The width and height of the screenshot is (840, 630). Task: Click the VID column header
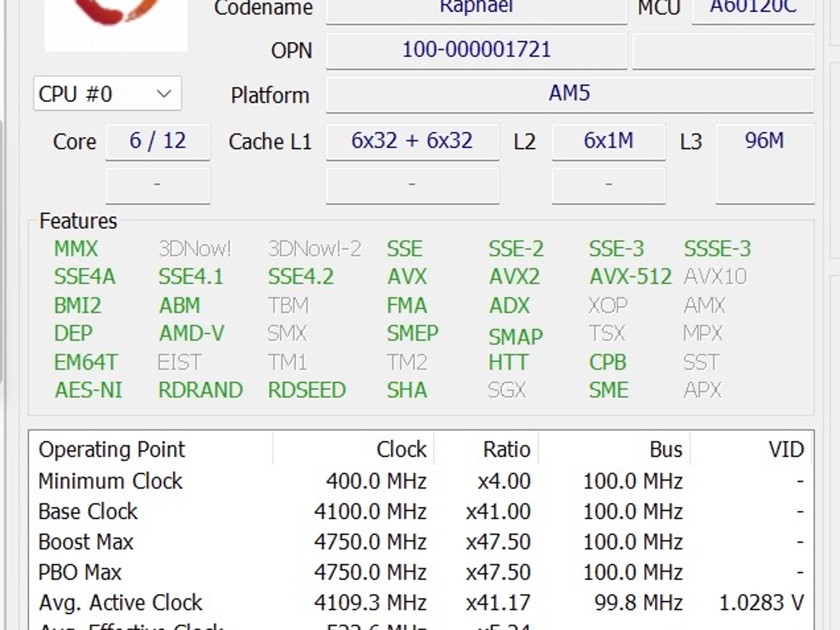click(x=751, y=449)
